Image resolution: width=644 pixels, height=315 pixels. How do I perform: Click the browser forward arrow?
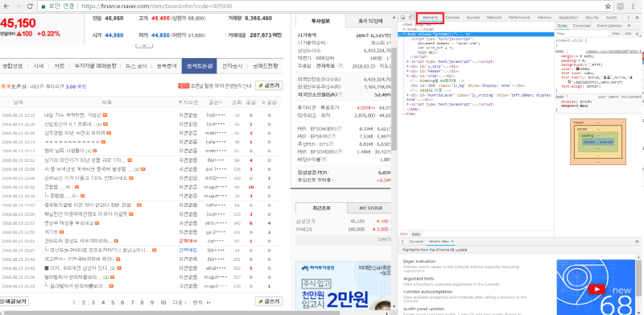pyautogui.click(x=18, y=6)
